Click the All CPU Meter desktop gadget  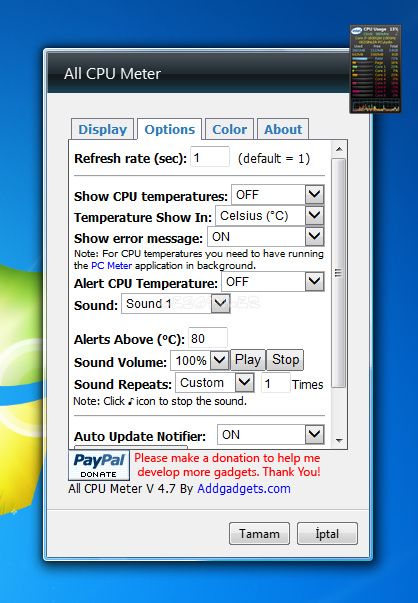point(375,69)
